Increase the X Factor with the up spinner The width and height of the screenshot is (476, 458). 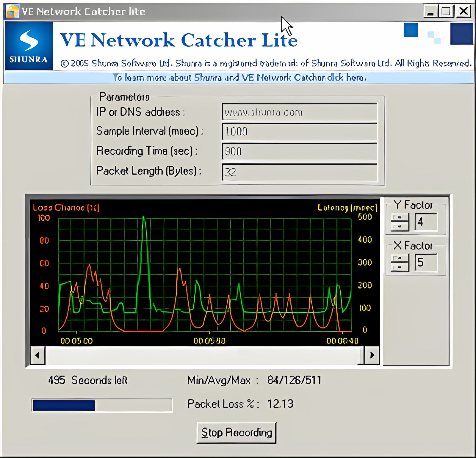(400, 258)
